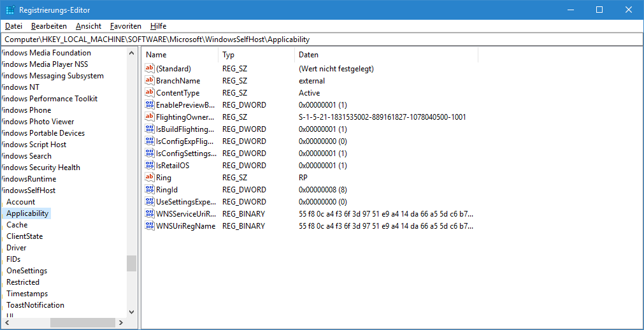Image resolution: width=644 pixels, height=330 pixels.
Task: Open the Ansicht menu
Action: 89,26
